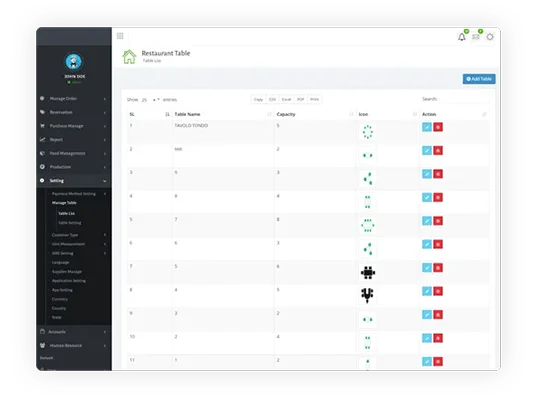Open the messages envelope icon

(476, 36)
